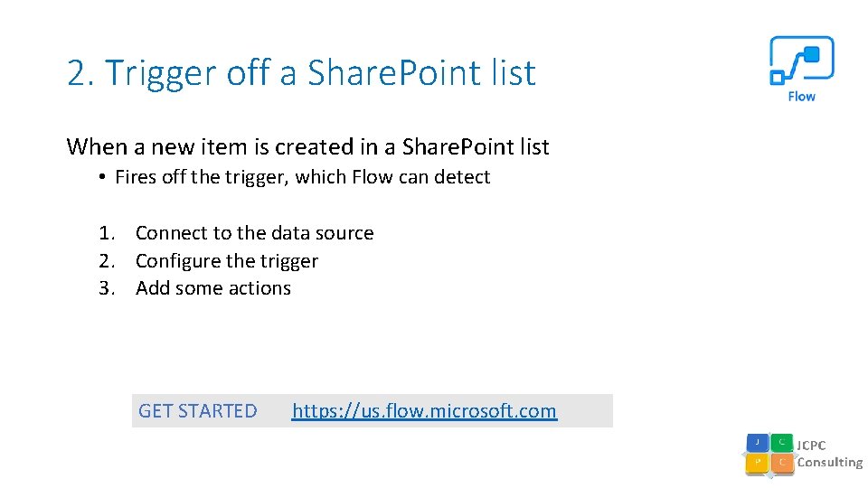Image resolution: width=868 pixels, height=488 pixels.
Task: Click the "JCPC Consulting" company name text
Action: click(828, 454)
